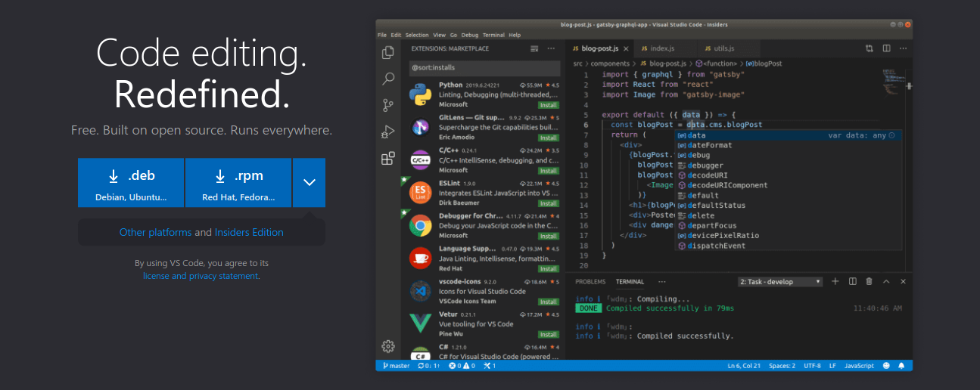The image size is (980, 390).
Task: Click the notification bell in the status bar
Action: click(x=901, y=366)
